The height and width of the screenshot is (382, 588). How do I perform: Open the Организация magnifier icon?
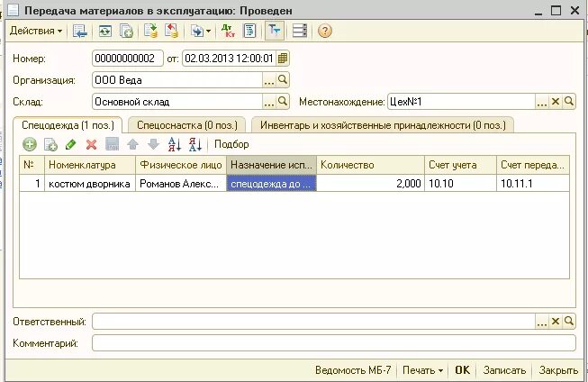[283, 80]
